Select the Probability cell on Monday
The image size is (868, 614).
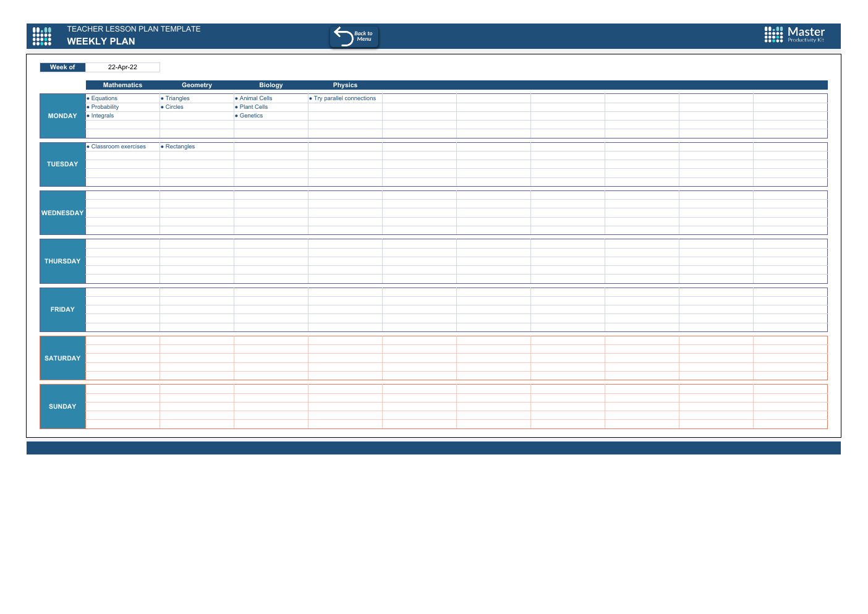tap(122, 107)
